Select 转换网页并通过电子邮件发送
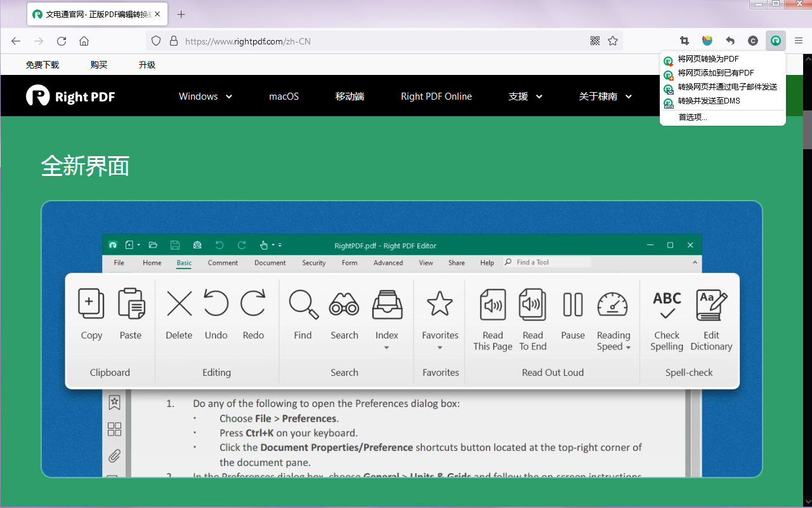Viewport: 812px width, 508px height. tap(723, 87)
